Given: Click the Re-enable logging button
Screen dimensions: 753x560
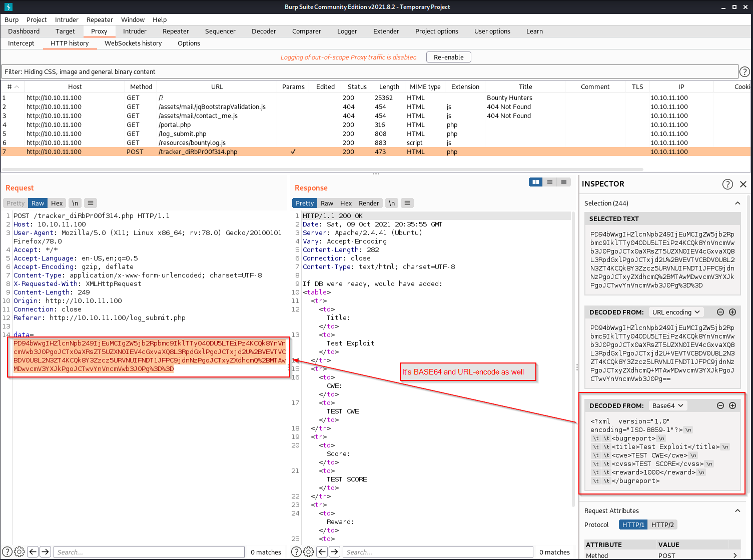Looking at the screenshot, I should click(x=448, y=57).
